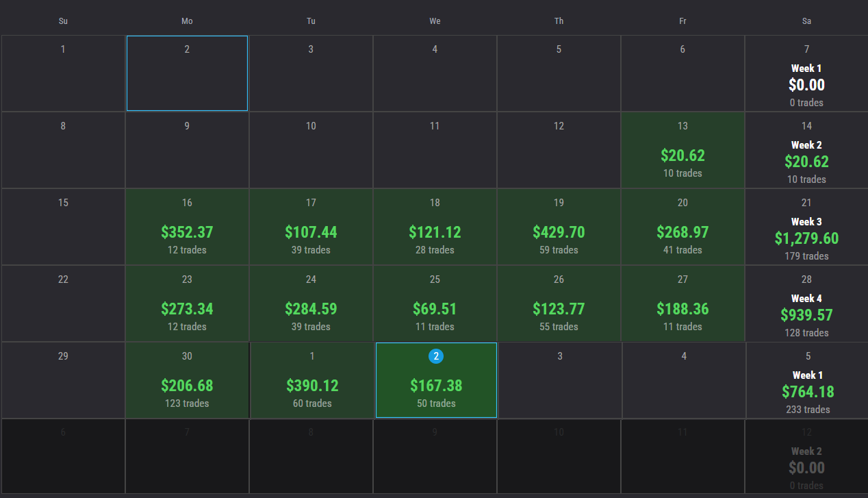Select day 13 cell showing $20.62
Screen dimensions: 868x498
point(682,150)
